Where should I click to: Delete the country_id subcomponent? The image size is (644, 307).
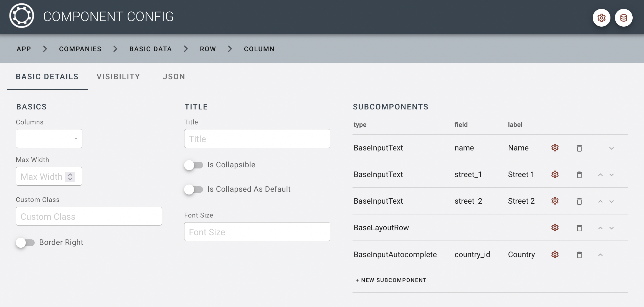[579, 255]
